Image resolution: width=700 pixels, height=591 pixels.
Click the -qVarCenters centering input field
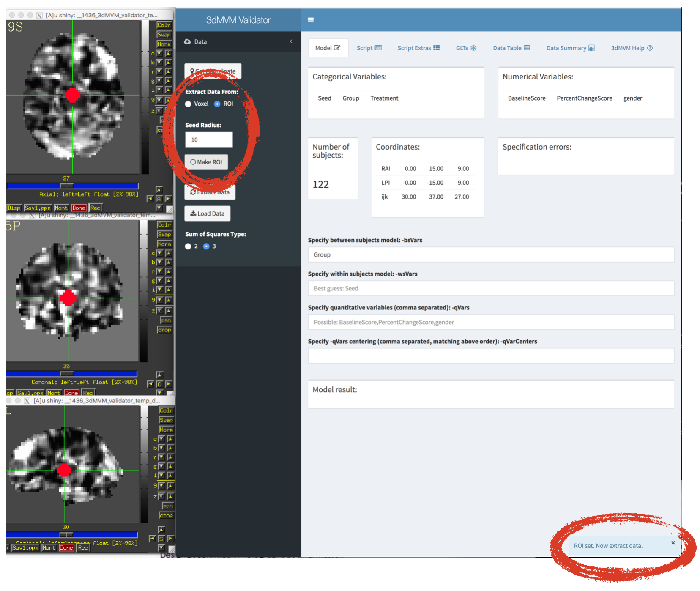(x=491, y=356)
